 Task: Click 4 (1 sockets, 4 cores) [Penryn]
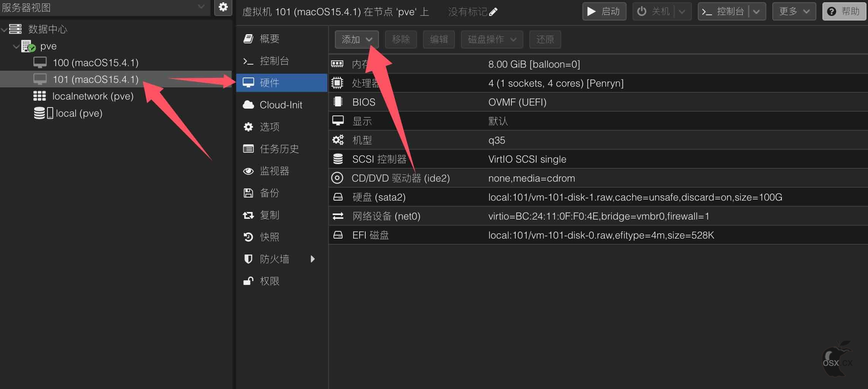click(556, 83)
